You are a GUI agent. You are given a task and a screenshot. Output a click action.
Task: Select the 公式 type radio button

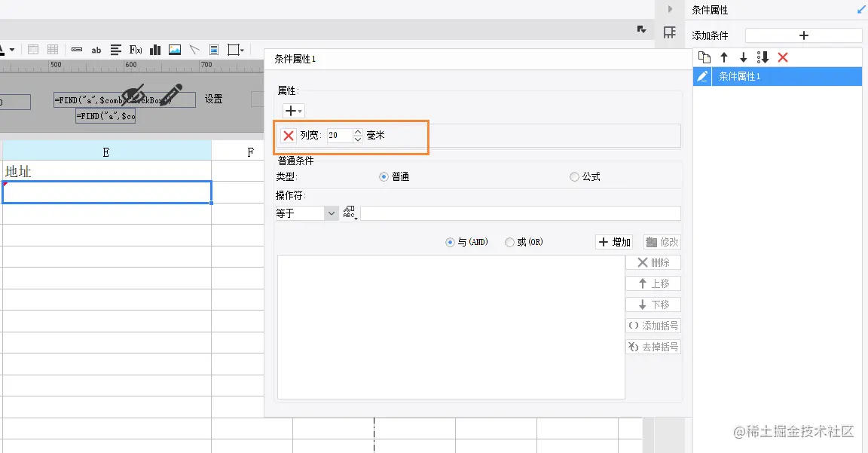click(x=574, y=176)
